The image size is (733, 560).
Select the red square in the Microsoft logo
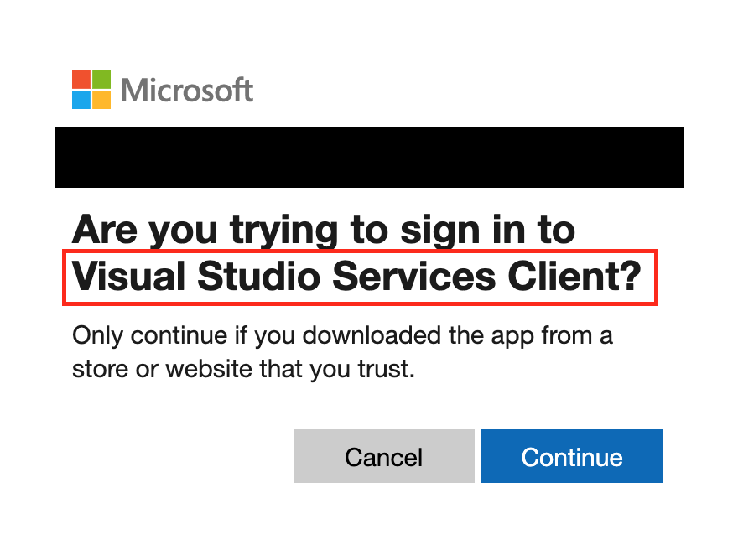pos(81,80)
